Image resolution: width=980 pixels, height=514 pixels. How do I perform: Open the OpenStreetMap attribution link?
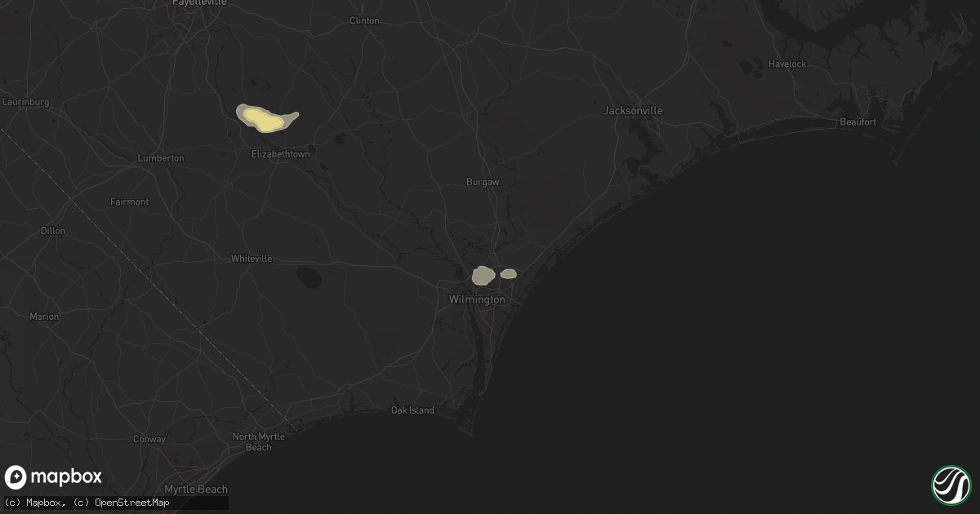click(122, 503)
